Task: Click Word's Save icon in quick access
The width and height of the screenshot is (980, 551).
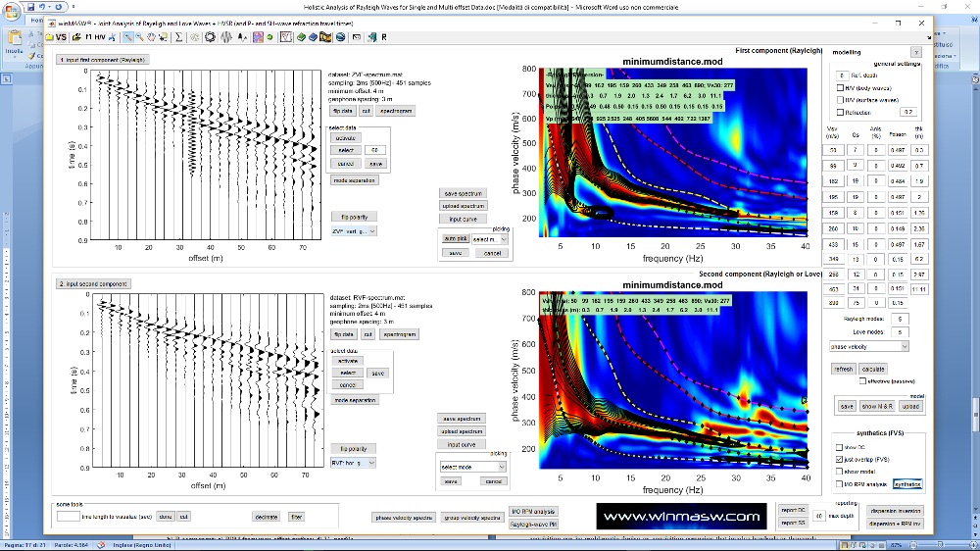Action: pos(30,7)
